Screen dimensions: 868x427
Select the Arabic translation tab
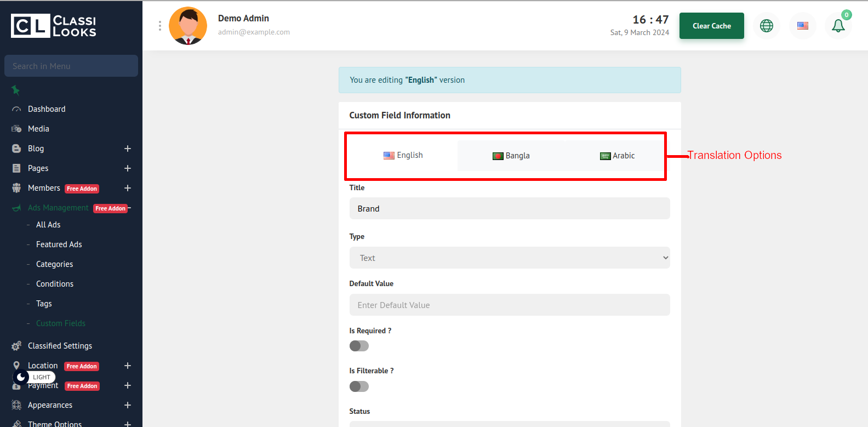(617, 156)
